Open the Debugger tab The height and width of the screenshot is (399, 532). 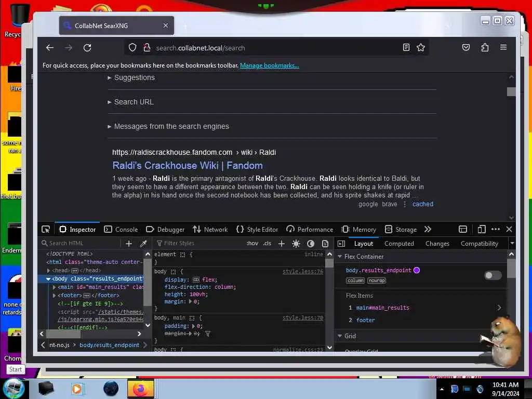[x=165, y=230]
